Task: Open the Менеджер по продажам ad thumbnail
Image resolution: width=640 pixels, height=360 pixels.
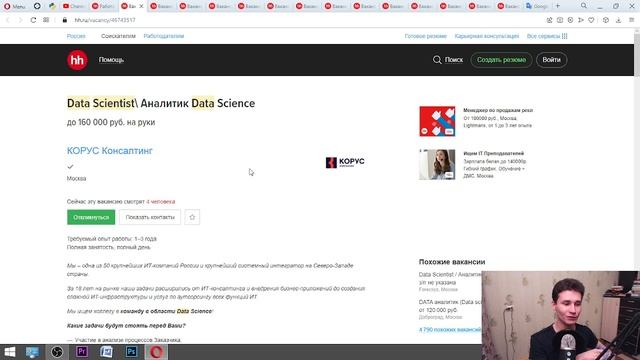Action: pos(437,121)
